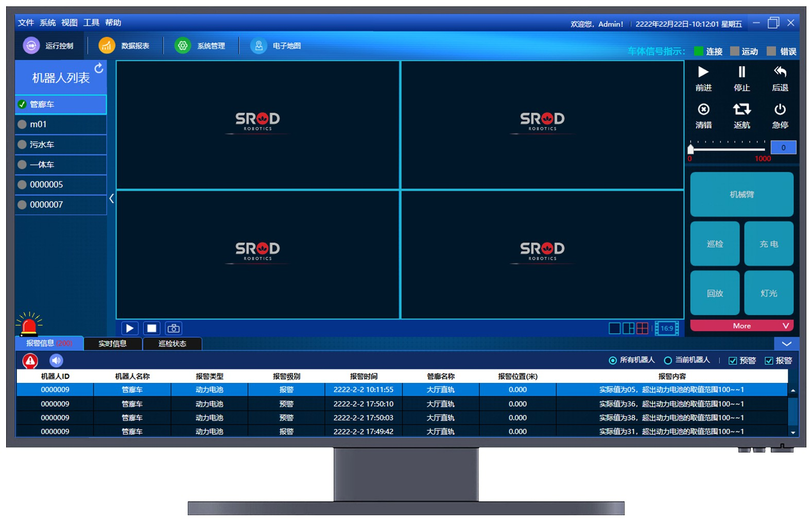Screen dimensions: 812x521
Task: Select robot m01
Action: click(x=61, y=124)
